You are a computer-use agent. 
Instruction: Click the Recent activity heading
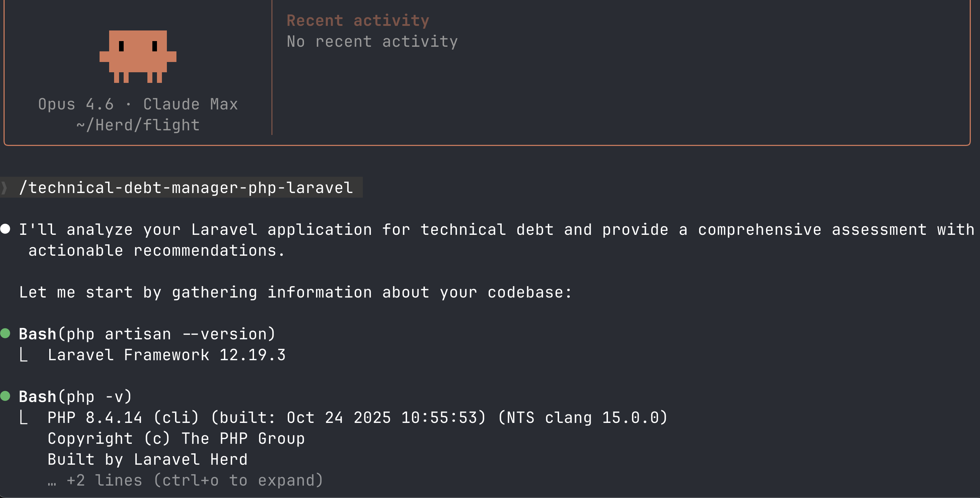click(357, 20)
